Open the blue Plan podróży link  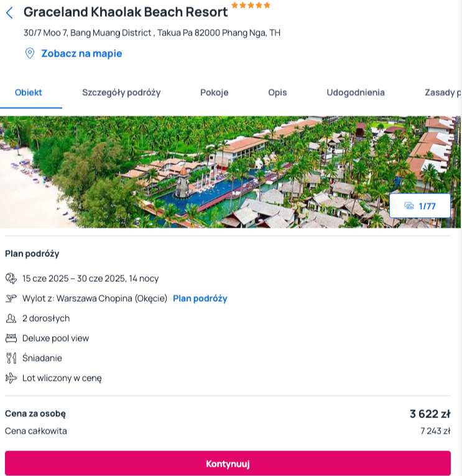[200, 299]
